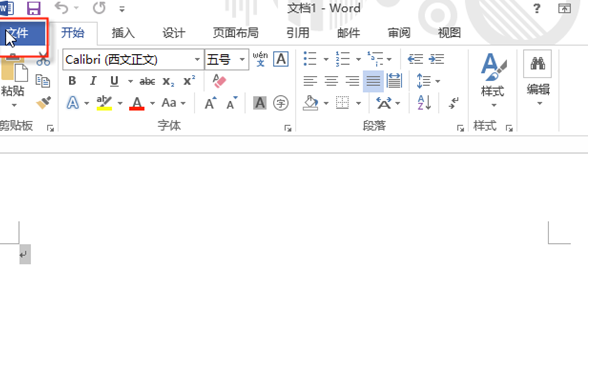Click the Sort A-Z icon
This screenshot has width=590, height=380.
tap(424, 103)
